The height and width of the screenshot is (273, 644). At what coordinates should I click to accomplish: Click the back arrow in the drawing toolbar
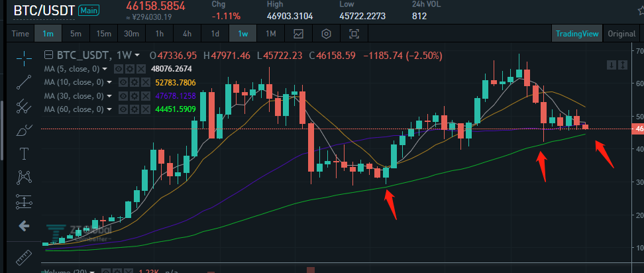tap(24, 226)
